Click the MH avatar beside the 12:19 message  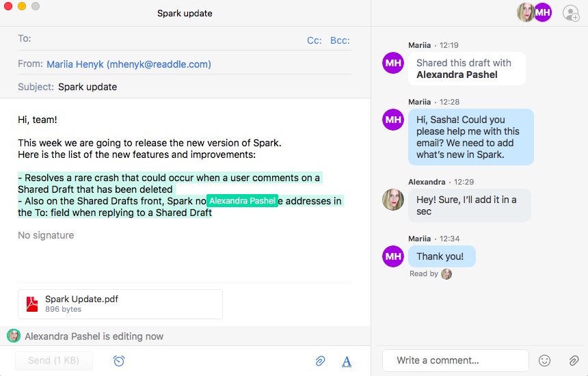coord(393,63)
